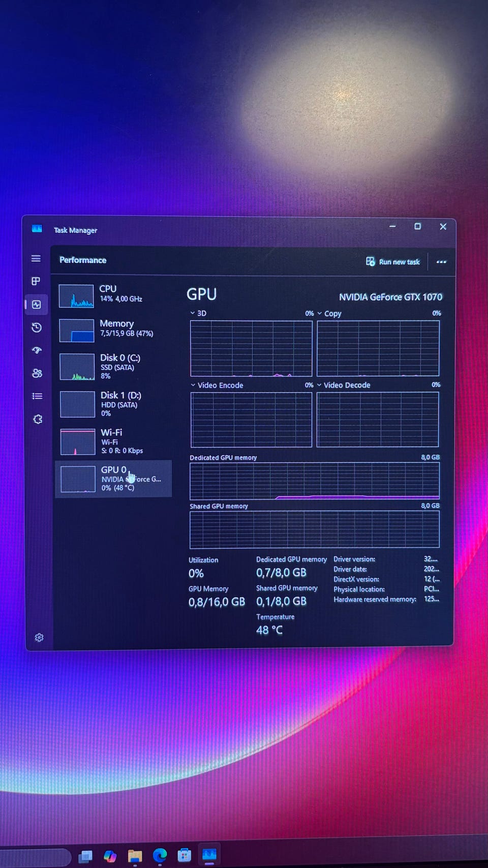The image size is (488, 868).
Task: Open Copilot from the taskbar
Action: coord(110,856)
